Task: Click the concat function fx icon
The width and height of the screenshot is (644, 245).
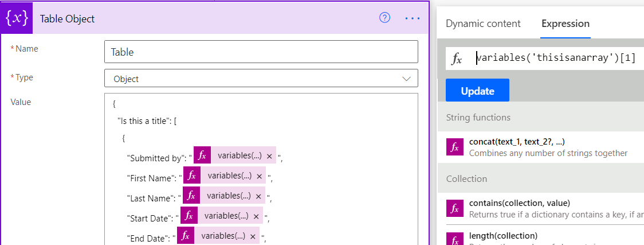Action: click(x=455, y=147)
